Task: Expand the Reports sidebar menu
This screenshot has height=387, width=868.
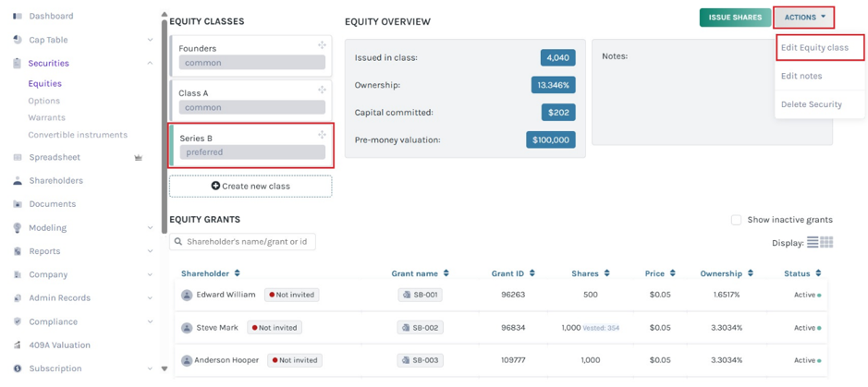Action: 150,251
